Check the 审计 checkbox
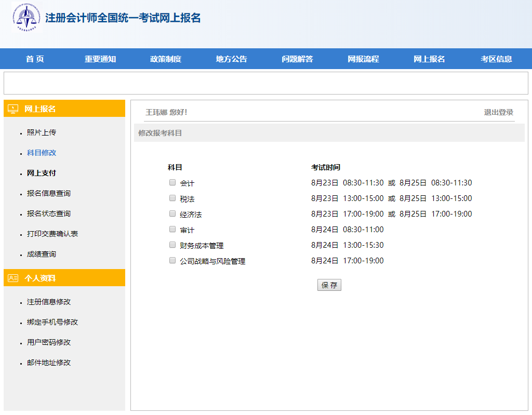Image resolution: width=532 pixels, height=415 pixels. pos(172,229)
